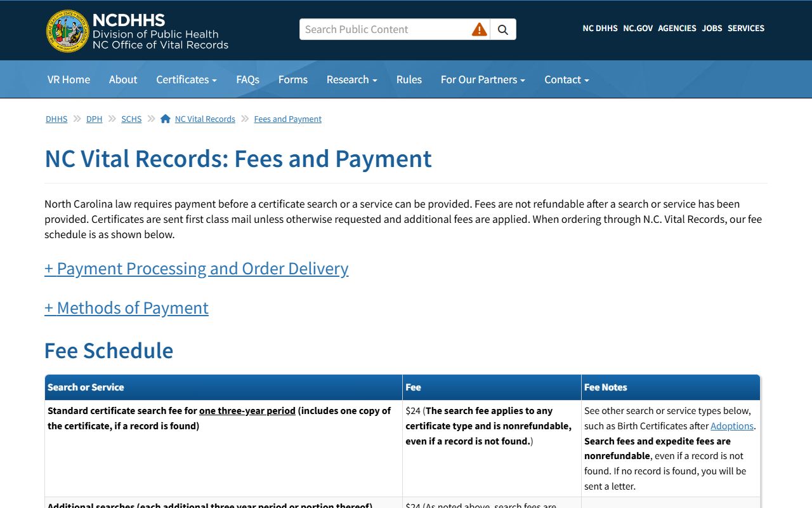Open the Forms page
Image resolution: width=812 pixels, height=508 pixels.
[x=293, y=79]
